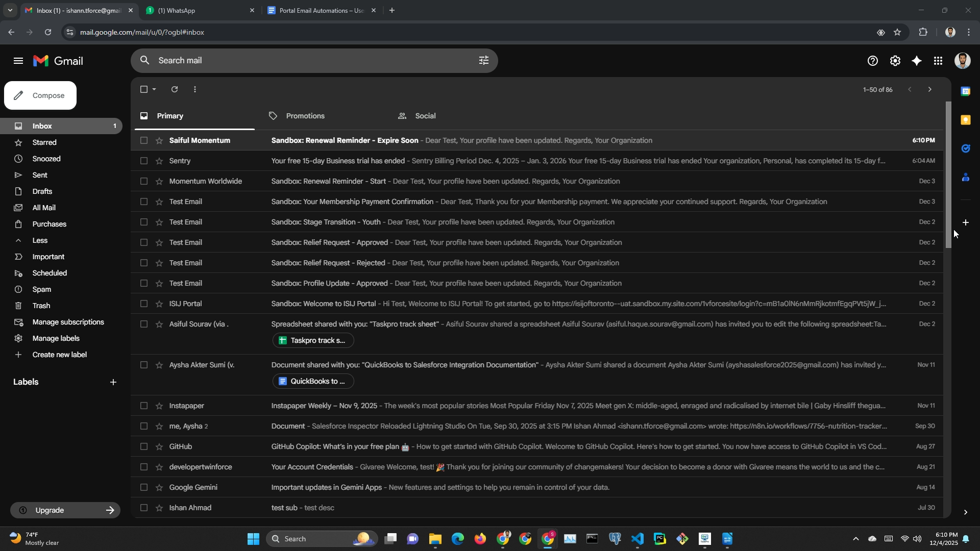Screen dimensions: 980x551
Task: Open the three-dot More options menu
Action: tap(195, 89)
